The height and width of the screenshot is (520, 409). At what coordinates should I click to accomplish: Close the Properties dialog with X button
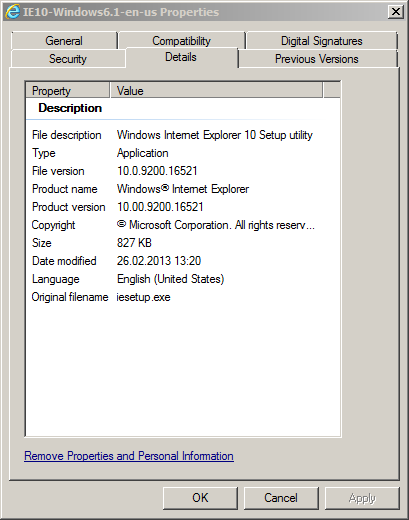pos(396,12)
